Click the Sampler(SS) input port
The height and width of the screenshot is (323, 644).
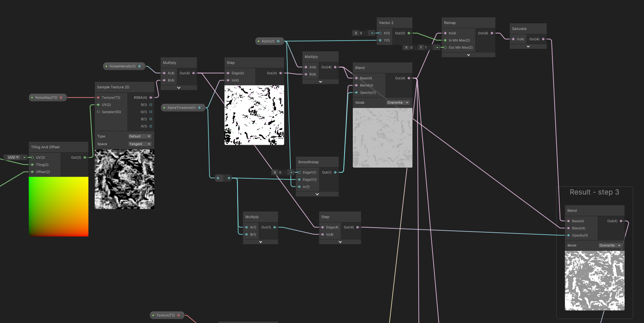click(98, 112)
